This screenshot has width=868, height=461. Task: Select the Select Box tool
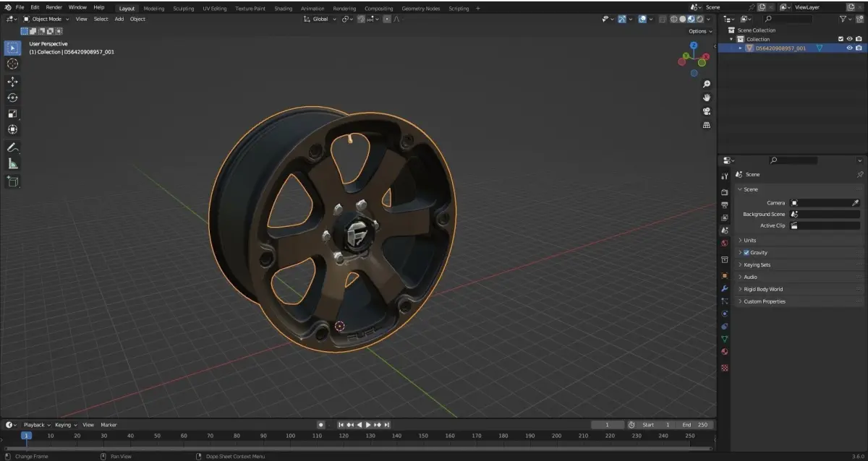pos(12,48)
